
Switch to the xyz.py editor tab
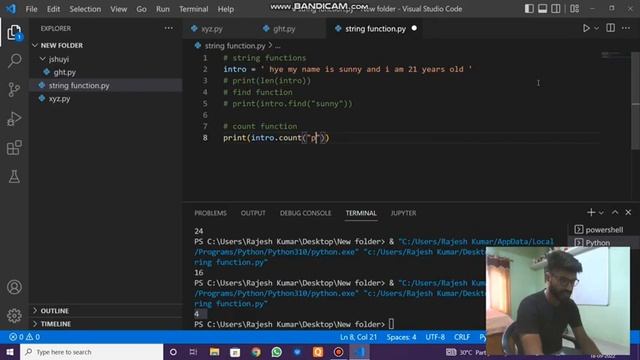tap(211, 29)
